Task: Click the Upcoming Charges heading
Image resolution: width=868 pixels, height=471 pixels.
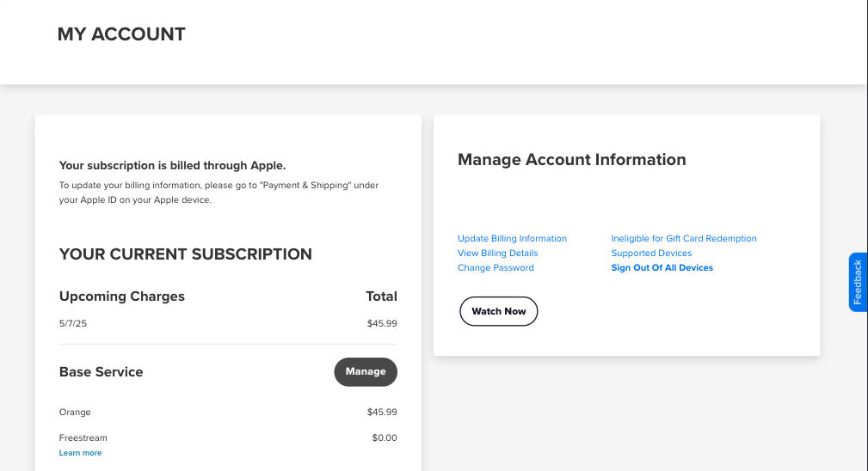Action: point(122,297)
